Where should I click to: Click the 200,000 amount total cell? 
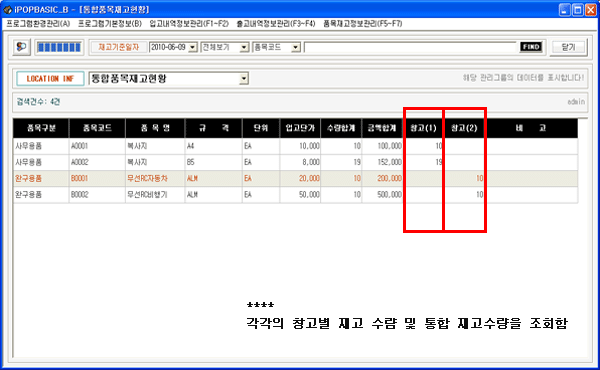pyautogui.click(x=382, y=178)
